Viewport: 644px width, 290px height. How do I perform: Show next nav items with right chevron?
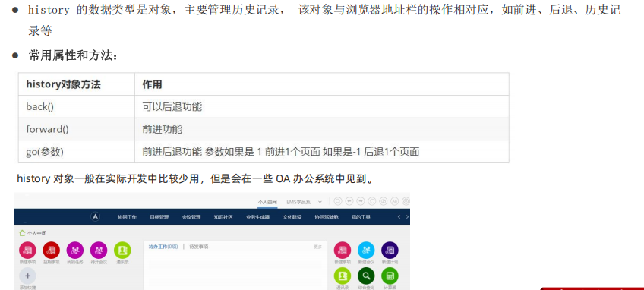point(407,217)
